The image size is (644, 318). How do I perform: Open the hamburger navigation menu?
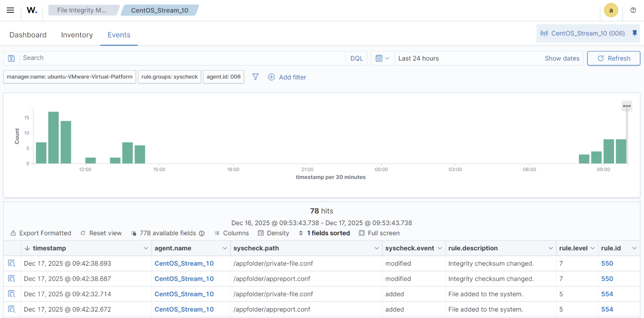[x=10, y=10]
